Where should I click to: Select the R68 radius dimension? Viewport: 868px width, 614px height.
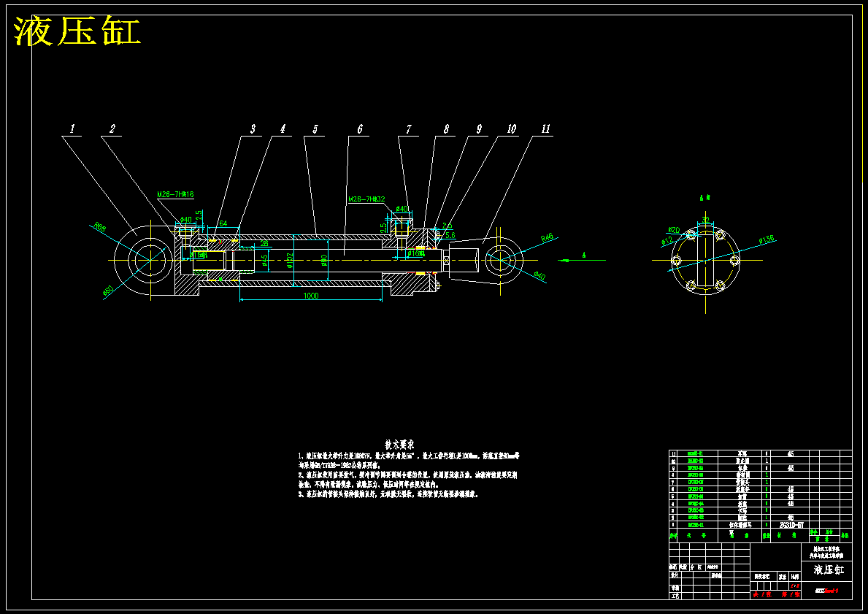point(99,226)
